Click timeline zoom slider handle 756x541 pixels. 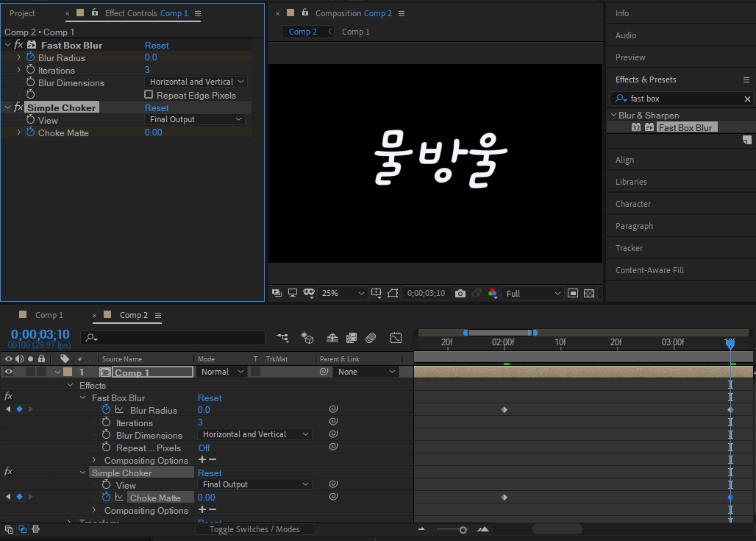(x=463, y=530)
